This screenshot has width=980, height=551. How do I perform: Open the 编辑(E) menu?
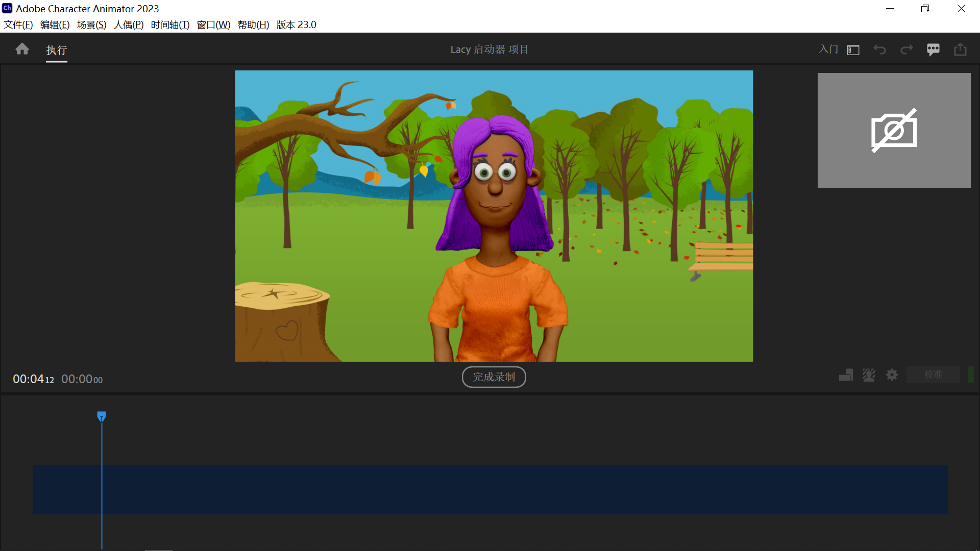click(55, 24)
